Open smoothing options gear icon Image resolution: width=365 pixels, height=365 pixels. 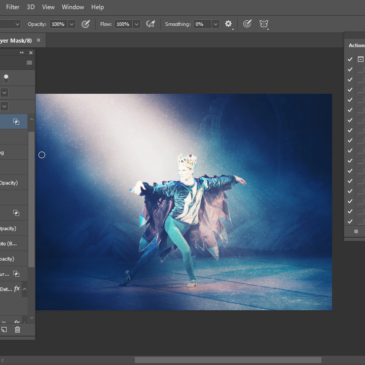(228, 24)
